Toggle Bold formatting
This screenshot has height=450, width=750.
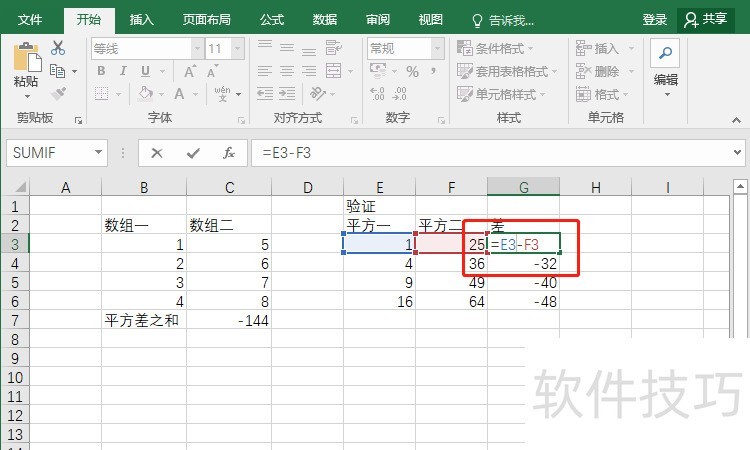[x=101, y=71]
